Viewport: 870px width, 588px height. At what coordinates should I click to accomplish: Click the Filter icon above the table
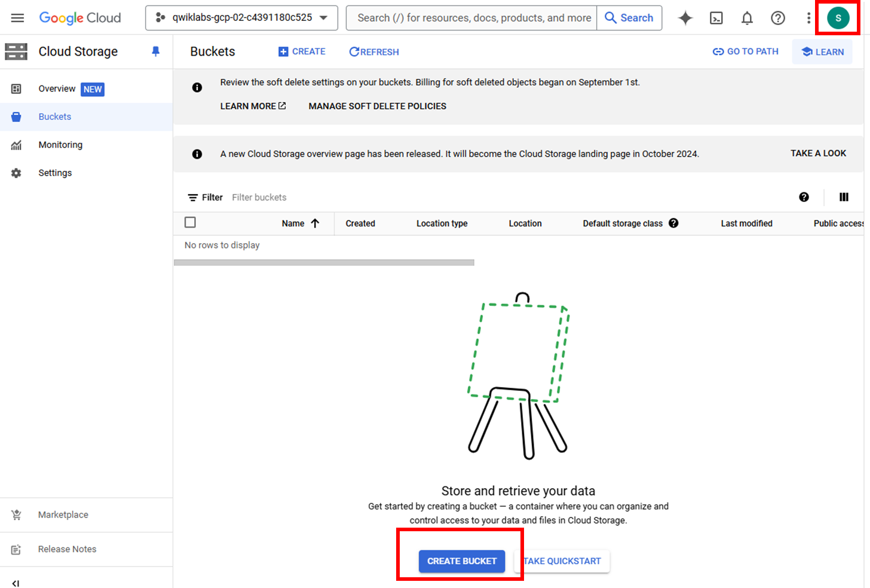coord(193,197)
